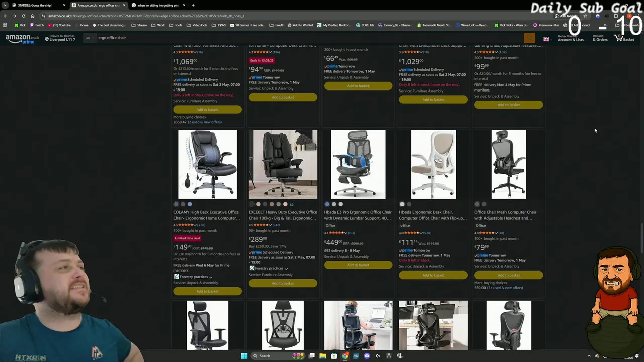
Task: View site information next to the URL
Action: click(x=43, y=16)
